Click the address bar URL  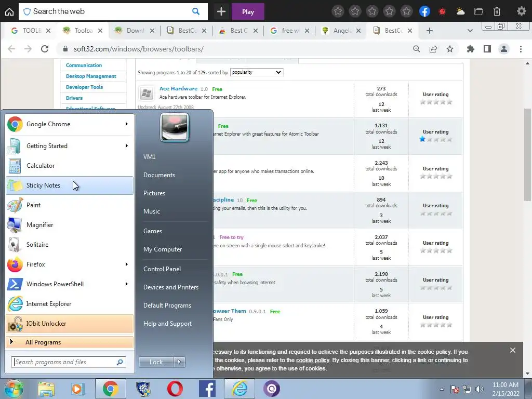(138, 49)
